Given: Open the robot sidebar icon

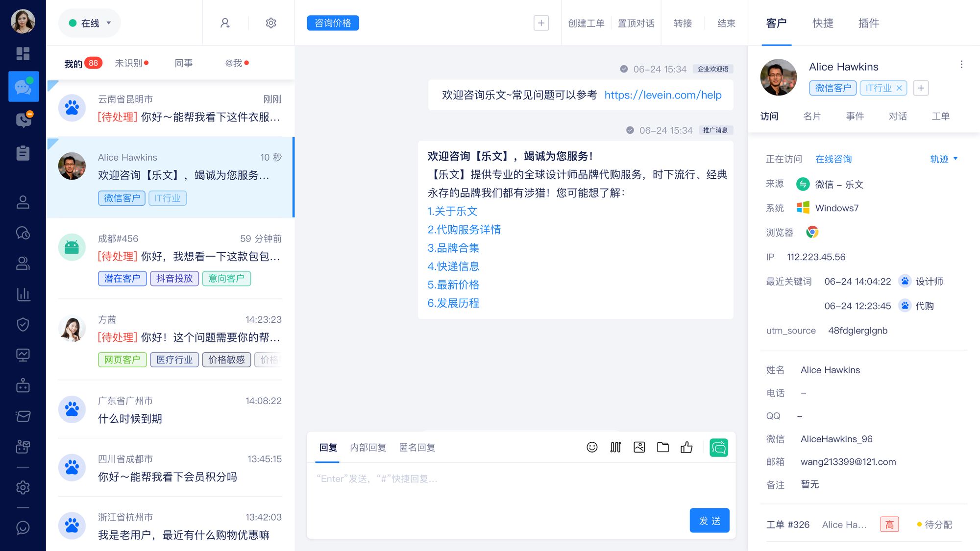Looking at the screenshot, I should [23, 385].
